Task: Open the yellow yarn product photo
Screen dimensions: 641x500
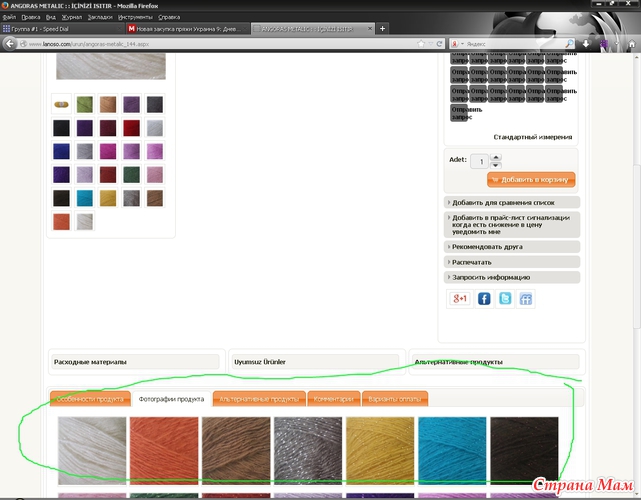Action: [380, 451]
